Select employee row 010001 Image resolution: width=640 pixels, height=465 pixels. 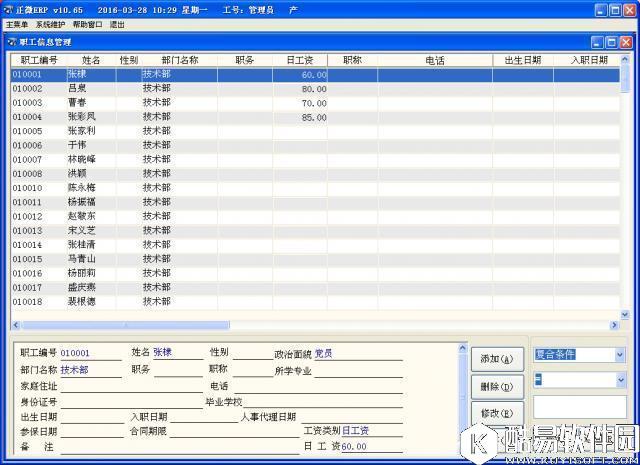[x=315, y=75]
